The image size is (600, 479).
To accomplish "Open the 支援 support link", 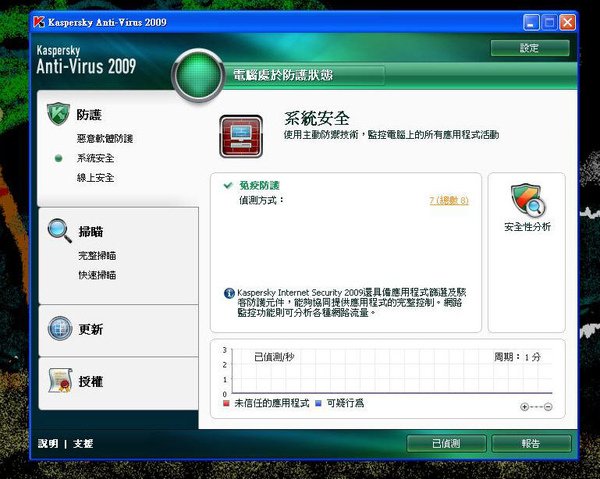I will coord(83,444).
